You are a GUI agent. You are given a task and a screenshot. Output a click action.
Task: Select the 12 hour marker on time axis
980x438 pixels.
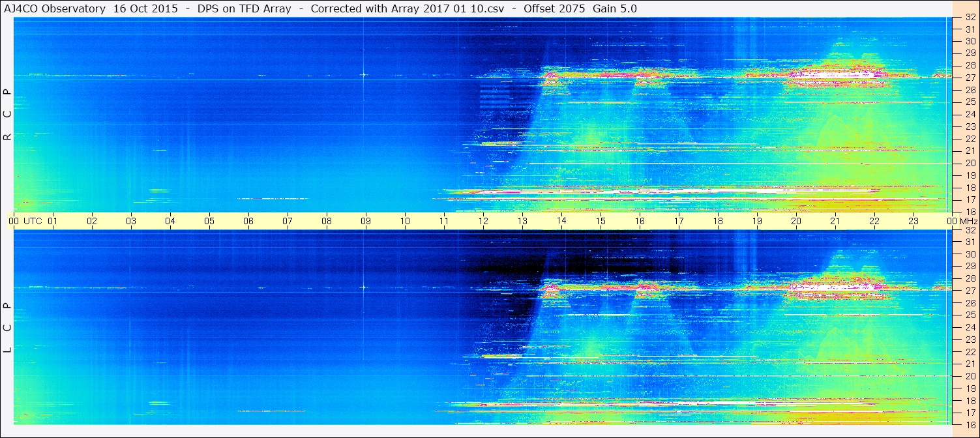(483, 221)
